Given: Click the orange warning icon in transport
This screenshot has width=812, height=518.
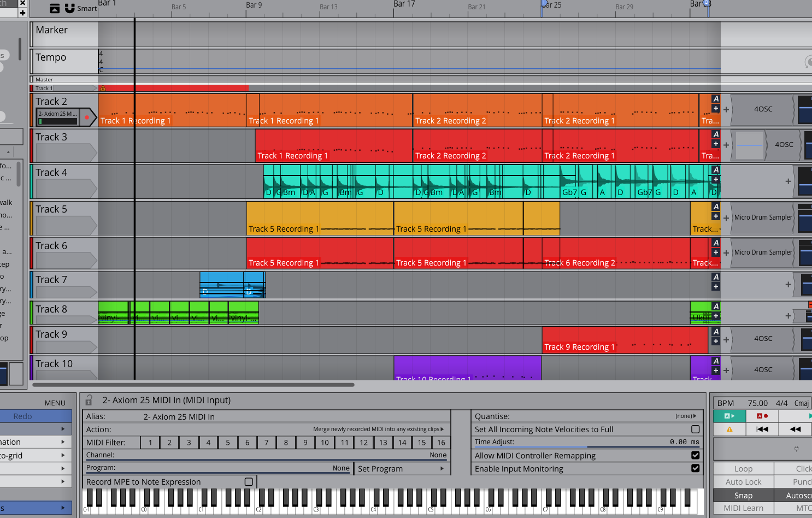Looking at the screenshot, I should coord(729,429).
